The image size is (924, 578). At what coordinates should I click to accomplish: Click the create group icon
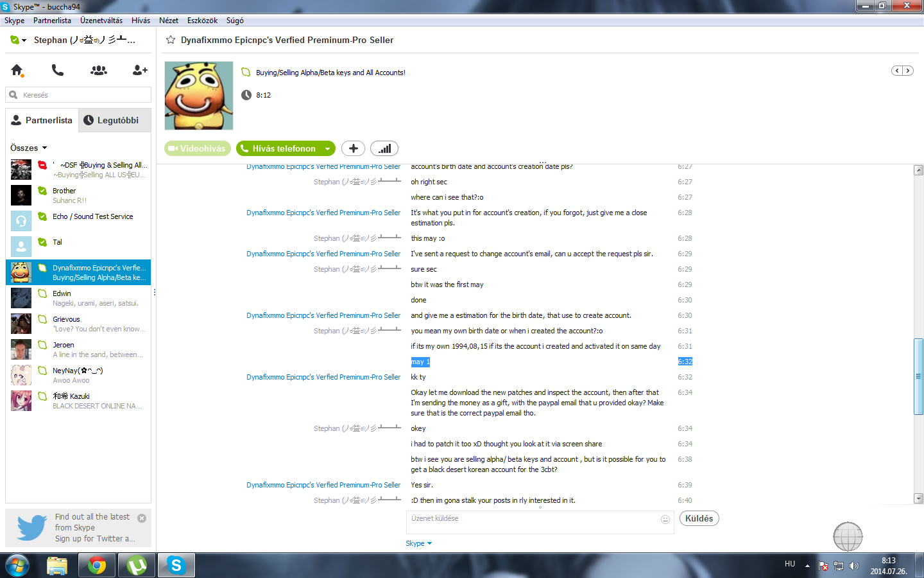99,70
